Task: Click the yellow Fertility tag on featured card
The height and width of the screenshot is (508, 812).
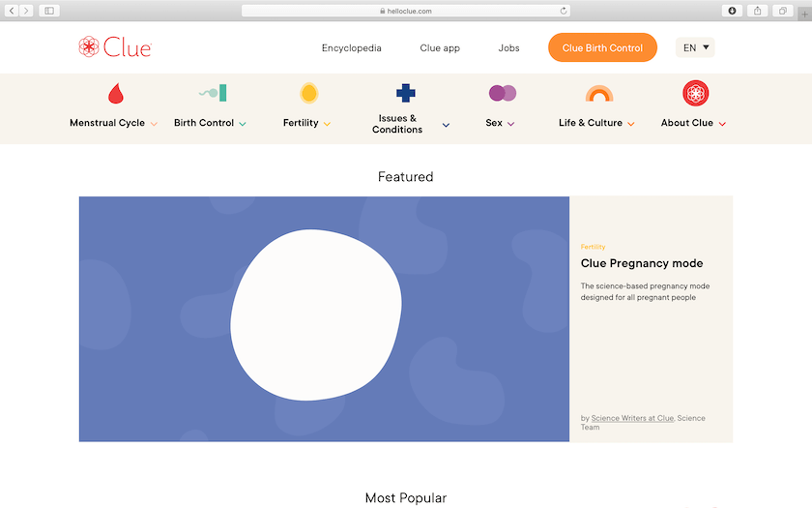Action: click(593, 247)
